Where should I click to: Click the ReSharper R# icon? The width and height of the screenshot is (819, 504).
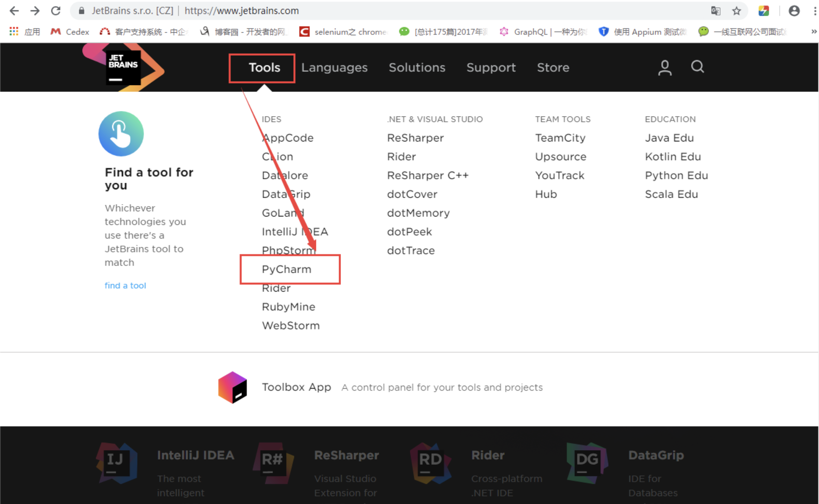pyautogui.click(x=273, y=463)
